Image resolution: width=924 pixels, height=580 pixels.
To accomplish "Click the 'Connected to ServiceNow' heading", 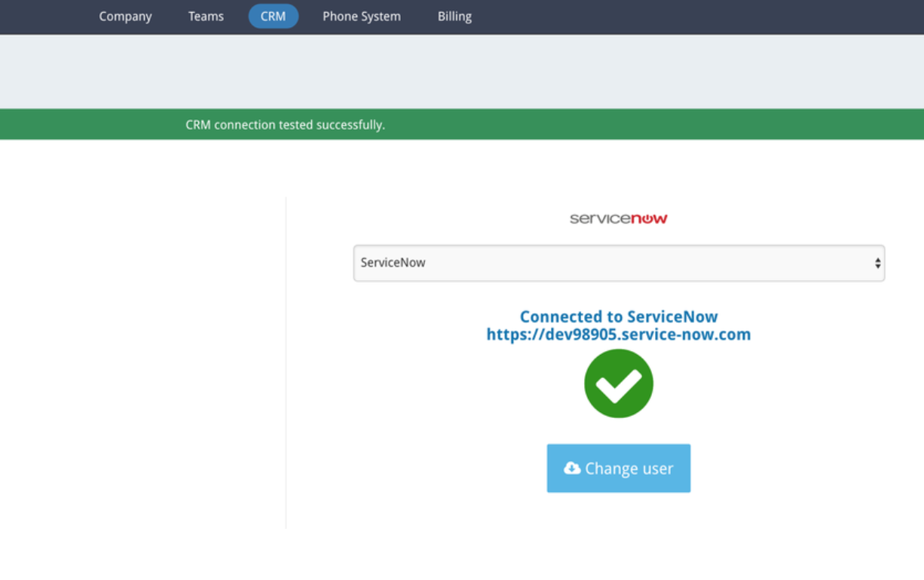I will tap(618, 316).
